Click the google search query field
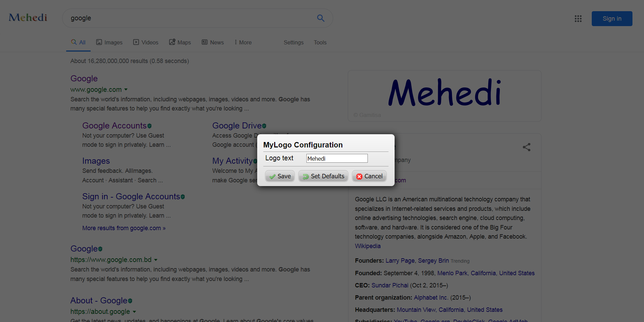This screenshot has height=322, width=644. coord(190,18)
